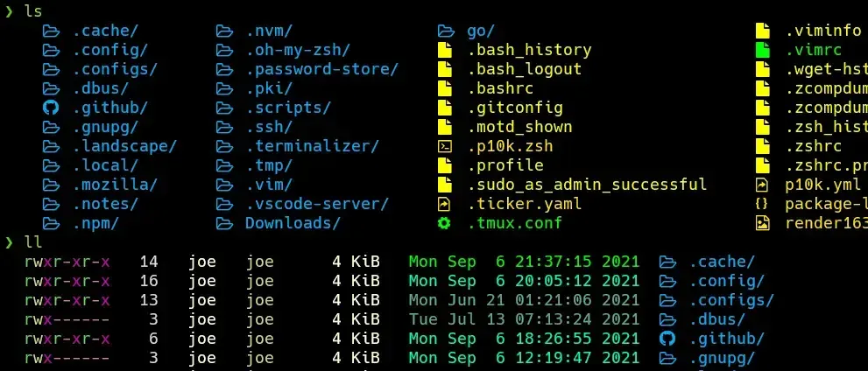Click the folder icon next to go/
The height and width of the screenshot is (371, 868).
coord(445,31)
